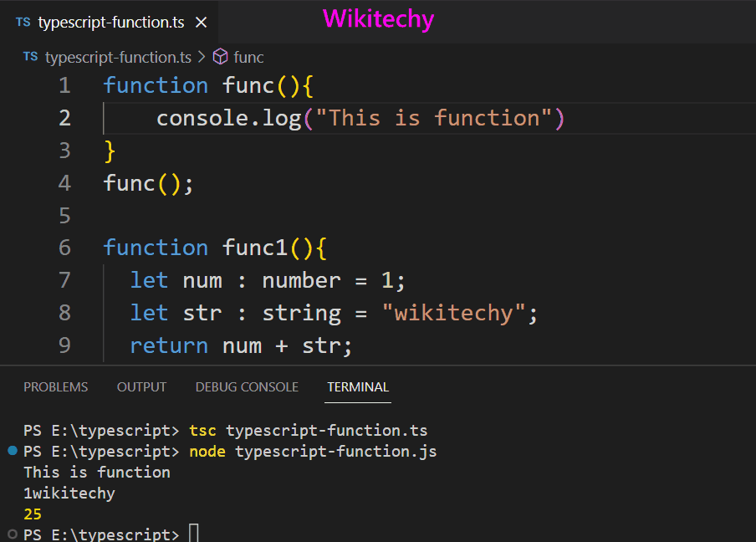
Task: Click the breadcrumb chevron separator arrow
Action: click(x=202, y=57)
